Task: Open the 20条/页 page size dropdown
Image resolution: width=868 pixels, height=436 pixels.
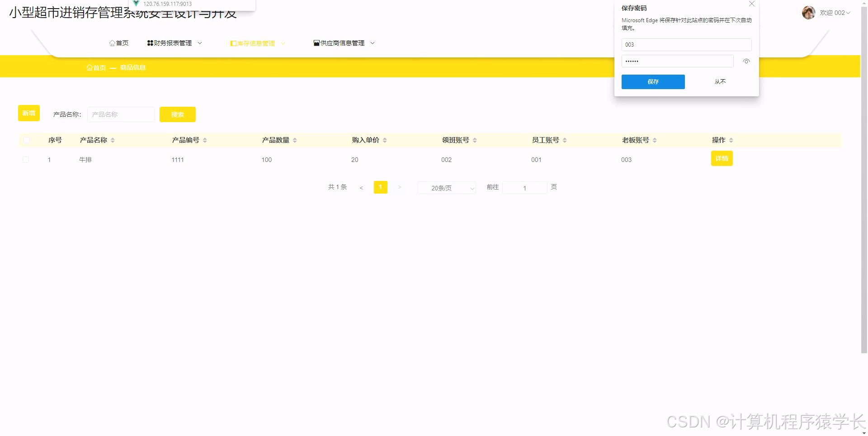Action: click(446, 188)
